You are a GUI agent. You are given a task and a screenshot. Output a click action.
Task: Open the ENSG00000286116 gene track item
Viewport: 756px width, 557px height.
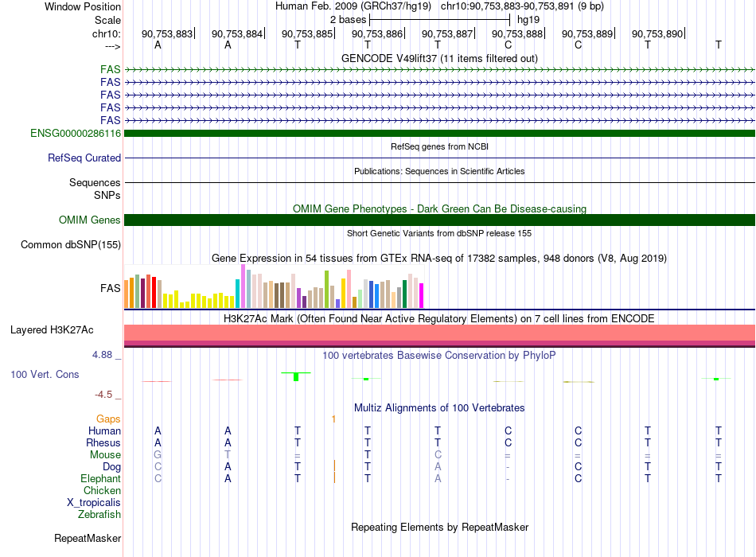(439, 133)
